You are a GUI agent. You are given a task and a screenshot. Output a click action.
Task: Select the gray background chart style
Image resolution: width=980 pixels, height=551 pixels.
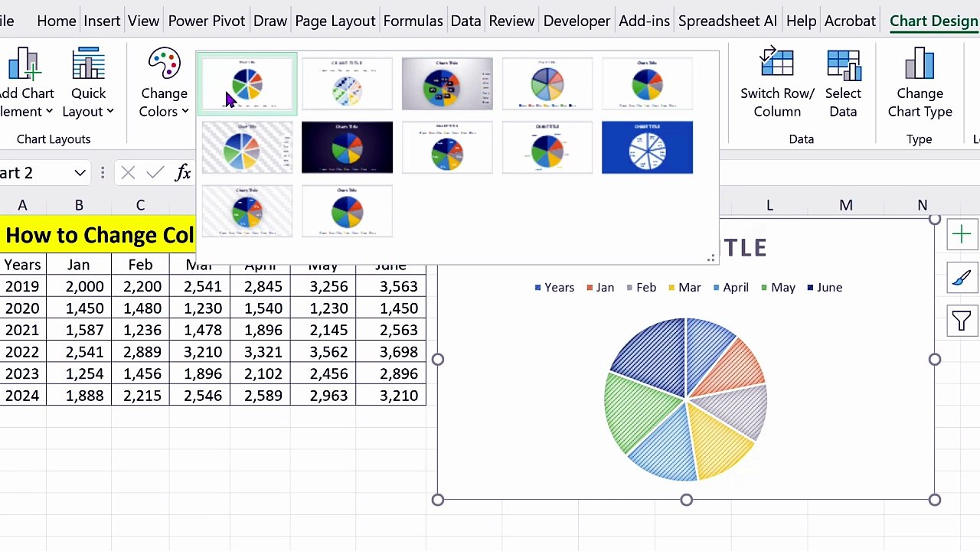[x=447, y=83]
